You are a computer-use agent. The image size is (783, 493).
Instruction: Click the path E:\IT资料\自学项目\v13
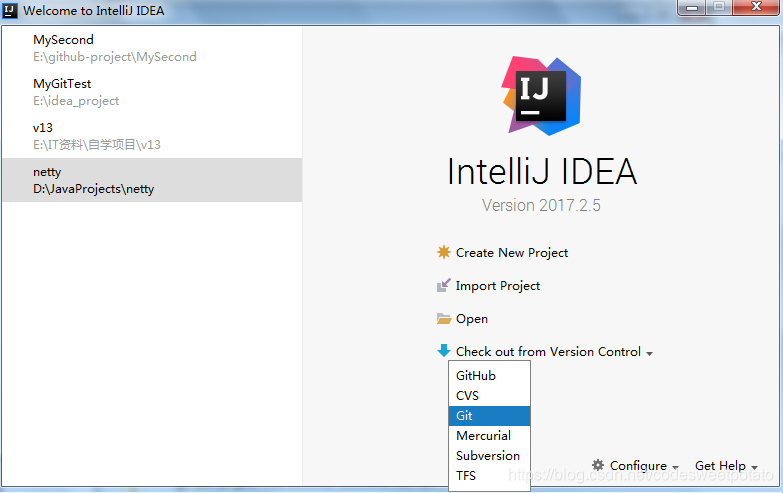[97, 145]
